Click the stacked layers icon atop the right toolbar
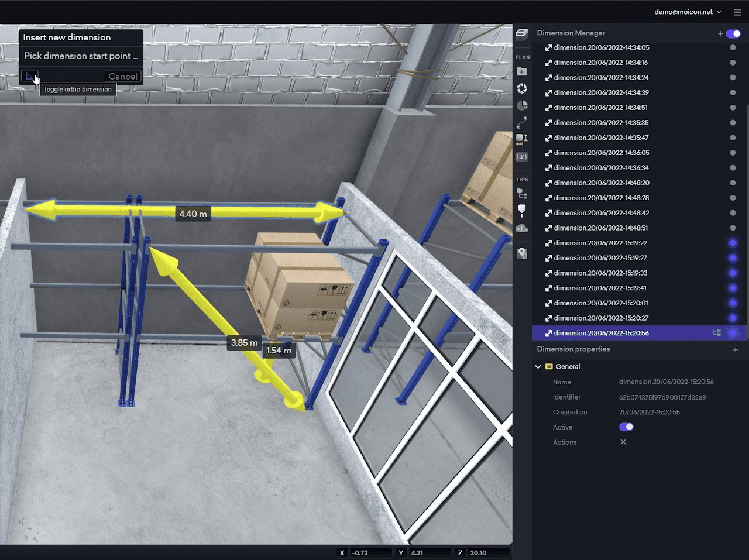Screen dimensions: 749x560 [x=521, y=34]
